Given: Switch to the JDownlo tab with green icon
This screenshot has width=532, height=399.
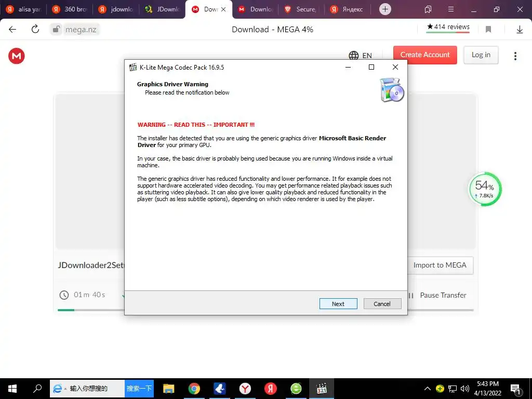Looking at the screenshot, I should pos(162,9).
